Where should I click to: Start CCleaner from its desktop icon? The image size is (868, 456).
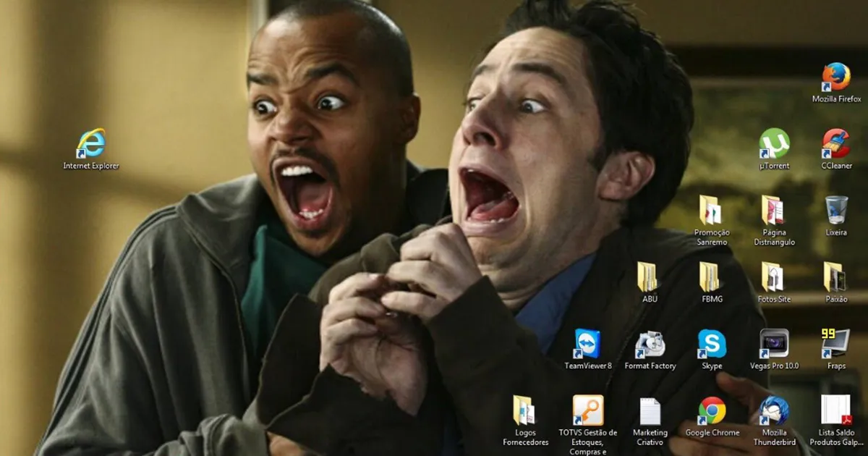pyautogui.click(x=836, y=149)
